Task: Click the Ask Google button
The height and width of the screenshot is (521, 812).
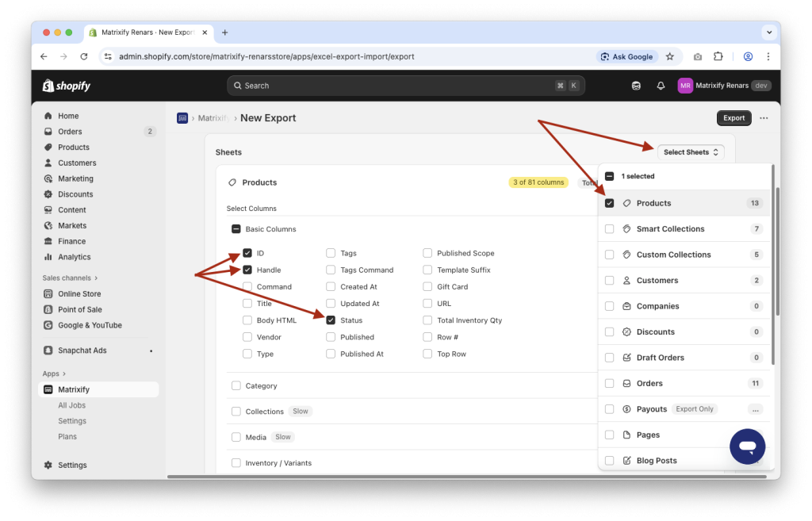Action: click(627, 56)
